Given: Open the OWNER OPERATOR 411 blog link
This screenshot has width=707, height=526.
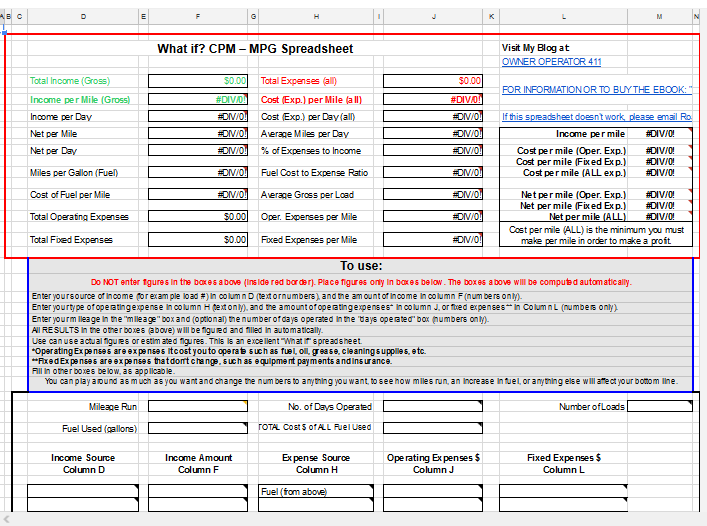Looking at the screenshot, I should [551, 62].
